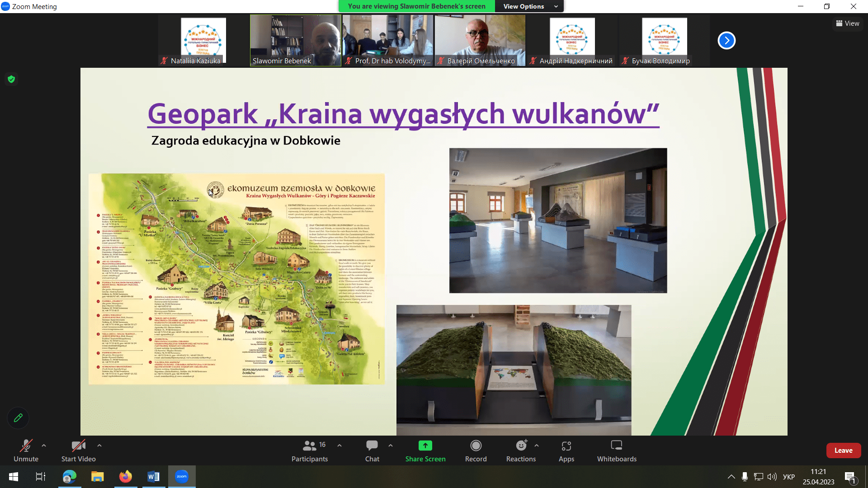Image resolution: width=868 pixels, height=488 pixels.
Task: Open the View Options dropdown
Action: click(529, 6)
